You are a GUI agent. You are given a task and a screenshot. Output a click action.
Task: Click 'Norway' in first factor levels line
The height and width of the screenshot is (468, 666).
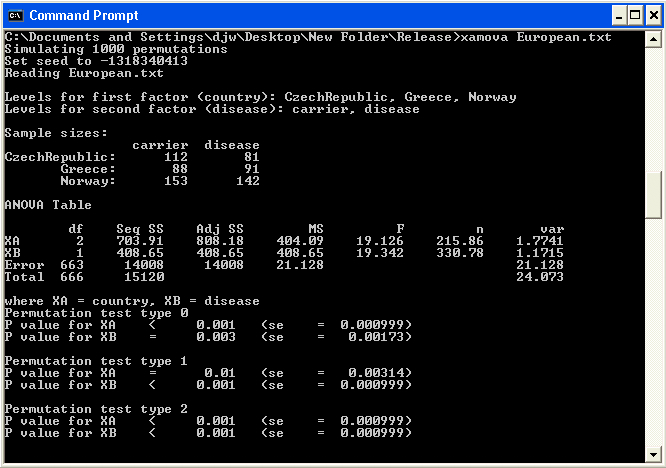492,97
